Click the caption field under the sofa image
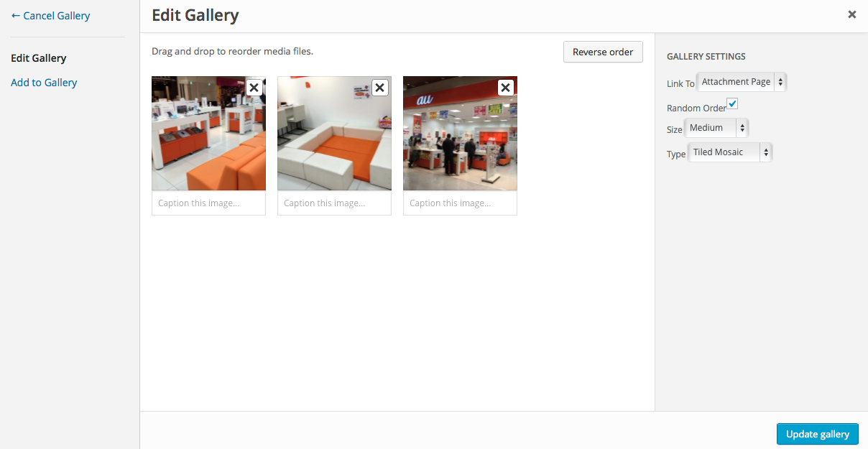Screen dimensions: 868x449 [334, 203]
